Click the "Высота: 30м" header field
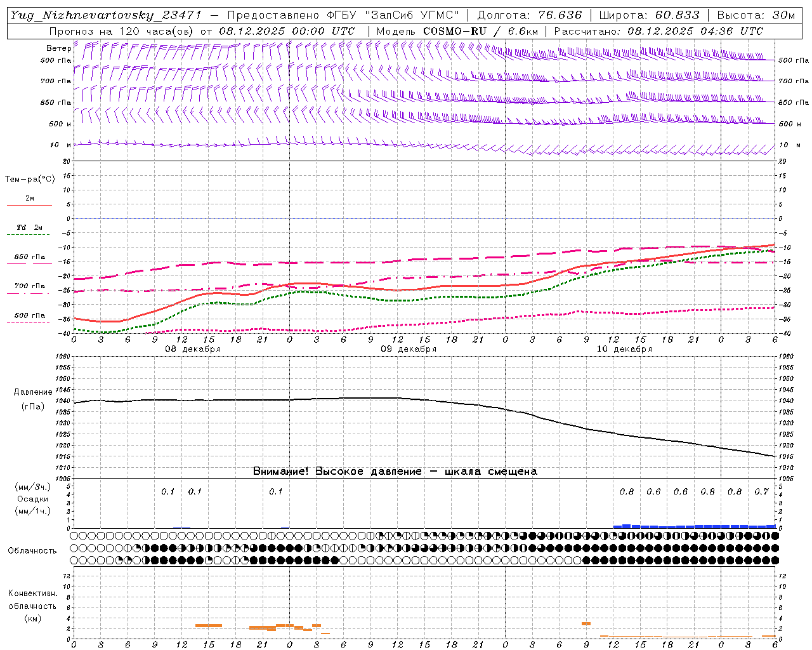The height and width of the screenshot is (650, 812). (x=756, y=15)
